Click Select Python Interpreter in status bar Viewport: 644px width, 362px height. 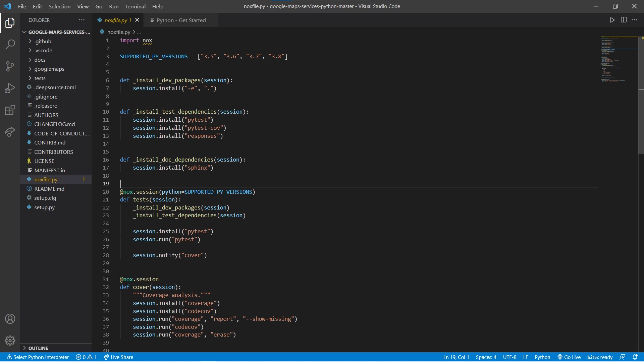pos(38,357)
